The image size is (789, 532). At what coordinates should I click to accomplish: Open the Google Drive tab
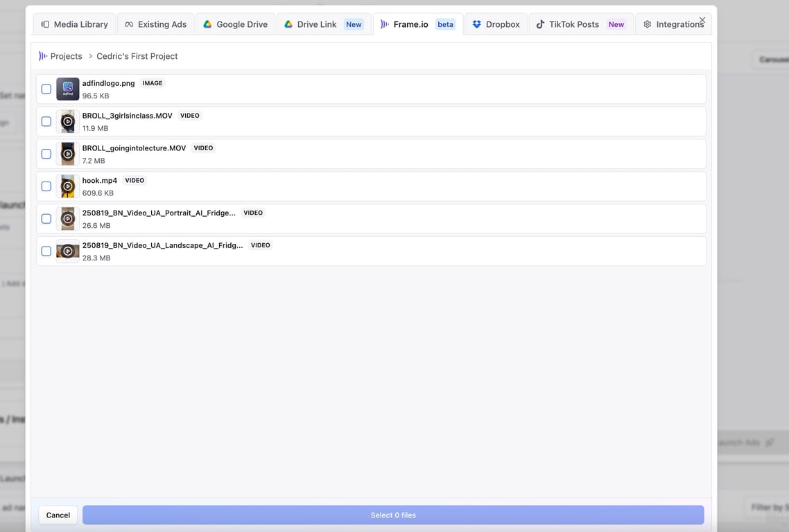[235, 24]
